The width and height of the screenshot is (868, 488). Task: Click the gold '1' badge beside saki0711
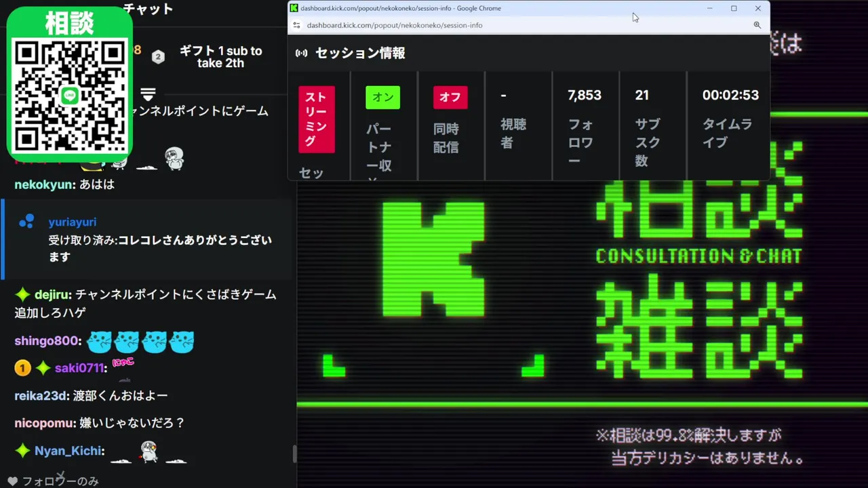22,368
